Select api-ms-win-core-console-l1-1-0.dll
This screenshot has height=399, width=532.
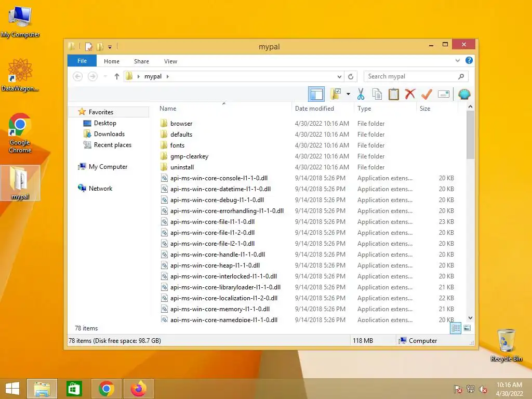219,178
